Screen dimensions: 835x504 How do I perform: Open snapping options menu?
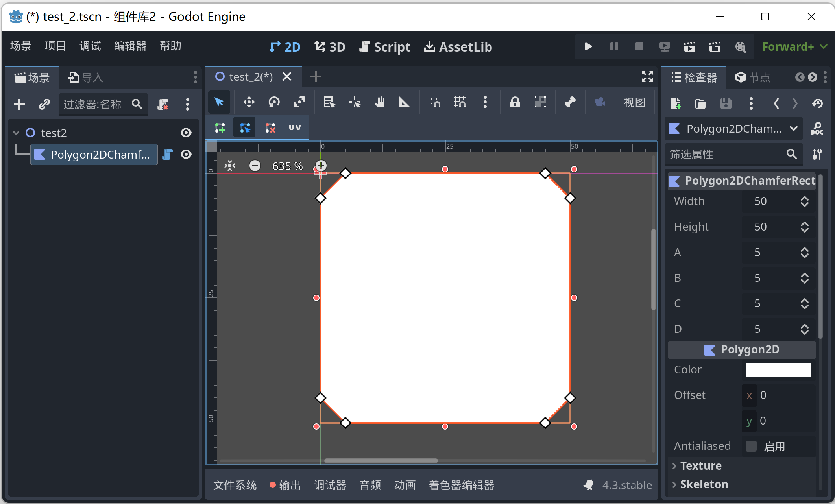click(485, 103)
